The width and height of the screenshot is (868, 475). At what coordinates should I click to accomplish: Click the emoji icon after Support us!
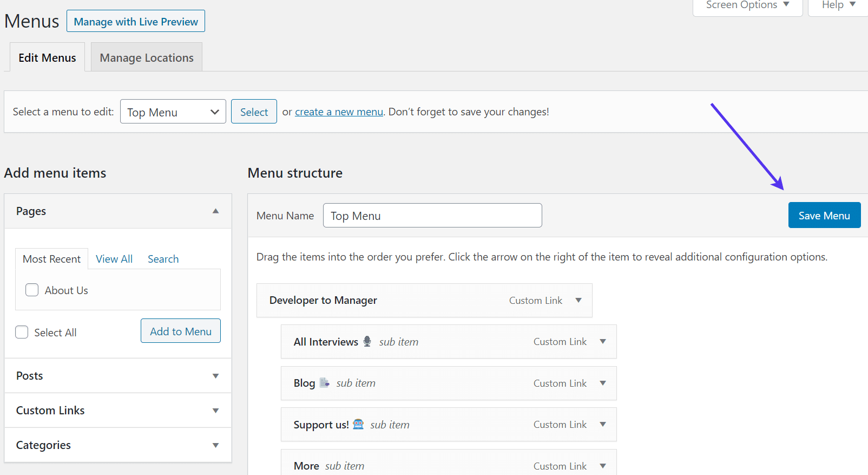[358, 424]
